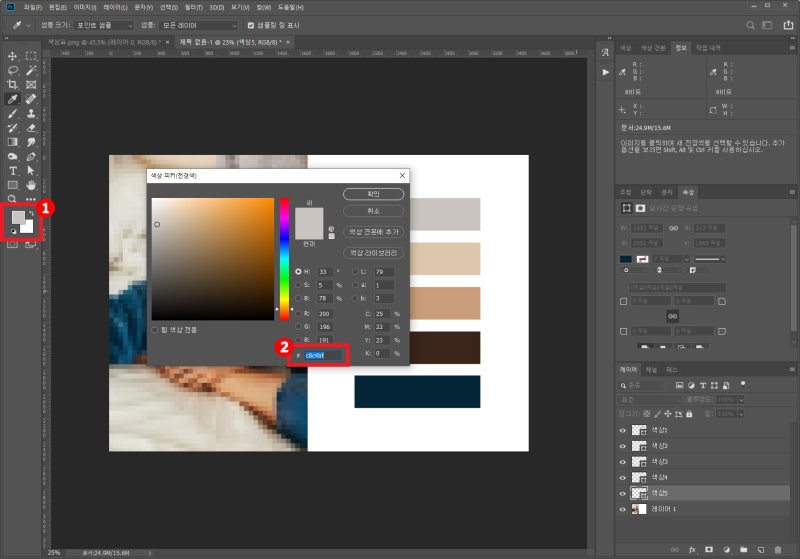Select the Path Selection tool
Image resolution: width=800 pixels, height=559 pixels.
(x=31, y=170)
